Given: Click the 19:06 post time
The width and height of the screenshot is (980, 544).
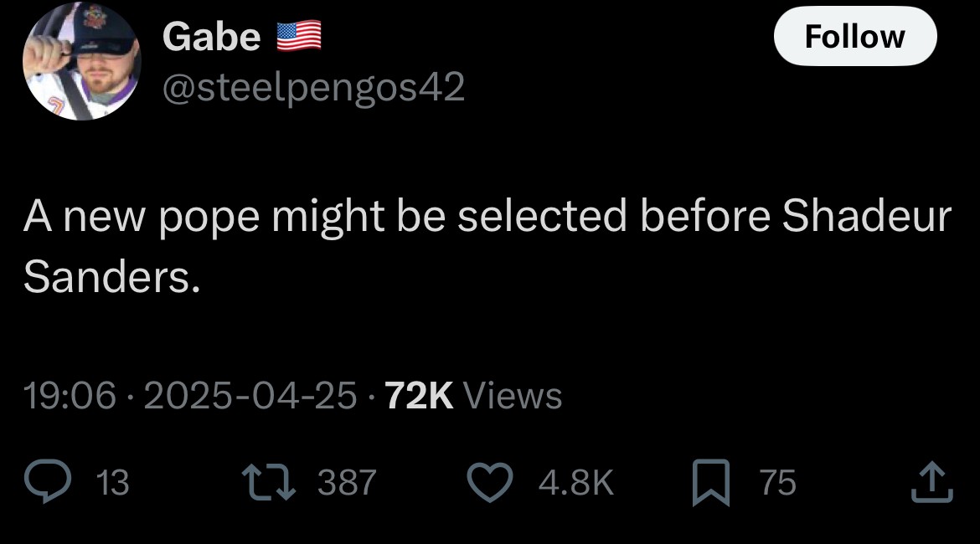Looking at the screenshot, I should (70, 396).
